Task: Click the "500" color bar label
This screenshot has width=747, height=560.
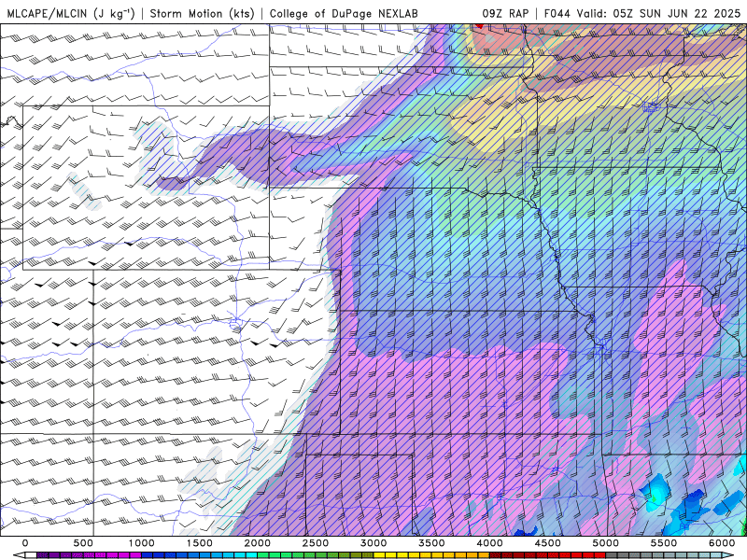Action: click(x=83, y=543)
